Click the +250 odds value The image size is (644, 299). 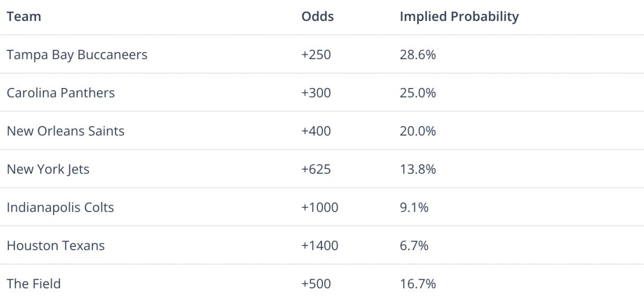pyautogui.click(x=317, y=55)
